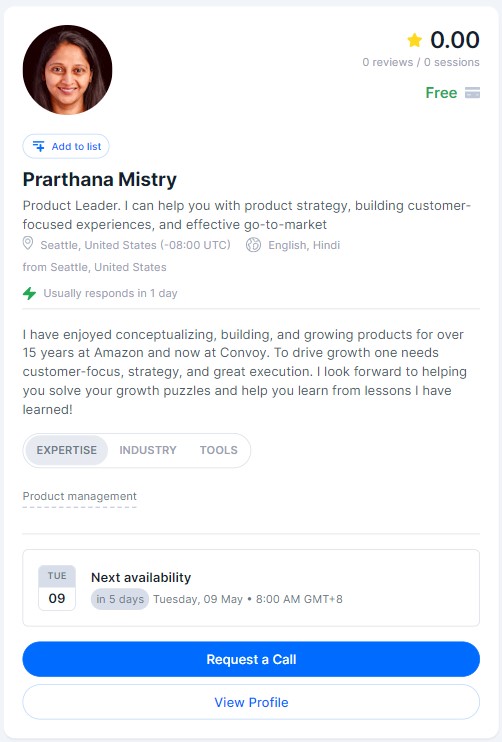Click the TUE 09 calendar date icon

[57, 588]
